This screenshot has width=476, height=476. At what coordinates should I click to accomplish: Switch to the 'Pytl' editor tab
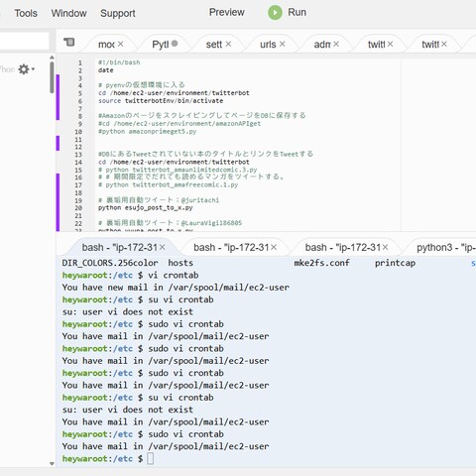[x=161, y=45]
